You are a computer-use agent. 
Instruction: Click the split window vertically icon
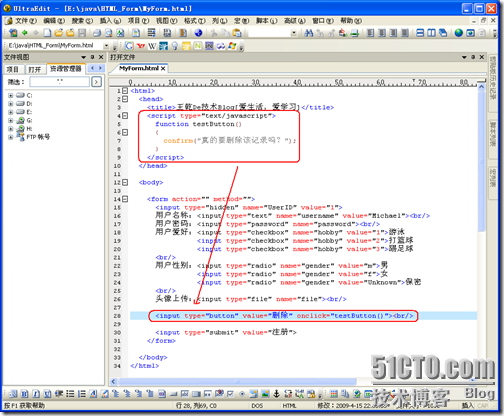(x=432, y=33)
